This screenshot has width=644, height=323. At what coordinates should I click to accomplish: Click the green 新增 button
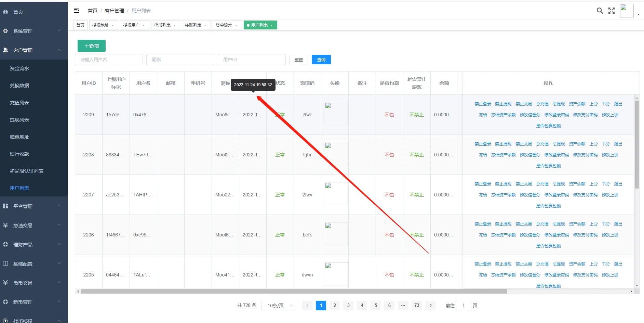92,46
